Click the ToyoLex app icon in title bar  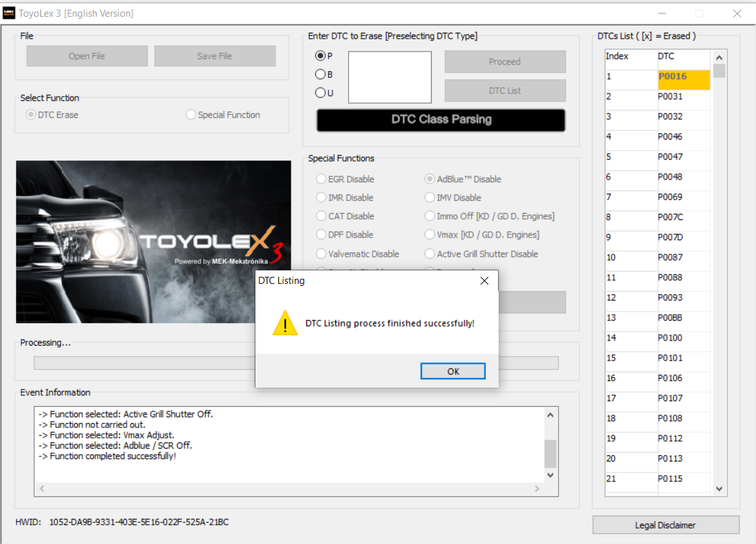[8, 13]
